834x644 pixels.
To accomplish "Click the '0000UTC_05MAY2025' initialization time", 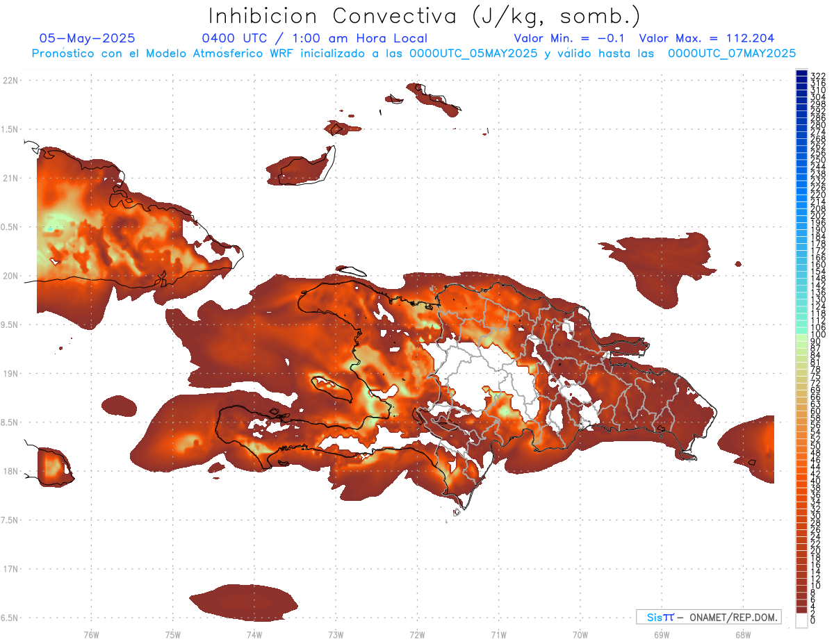I will (x=473, y=53).
